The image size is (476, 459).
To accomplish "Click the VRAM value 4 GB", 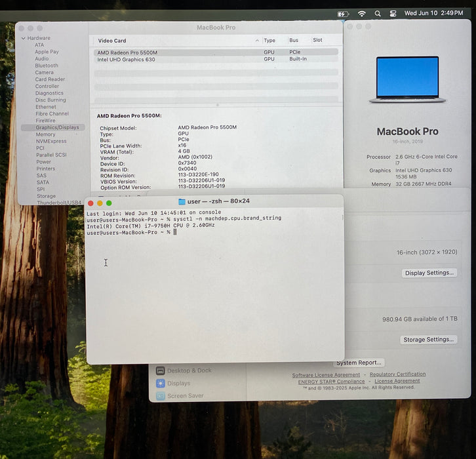I will (184, 151).
